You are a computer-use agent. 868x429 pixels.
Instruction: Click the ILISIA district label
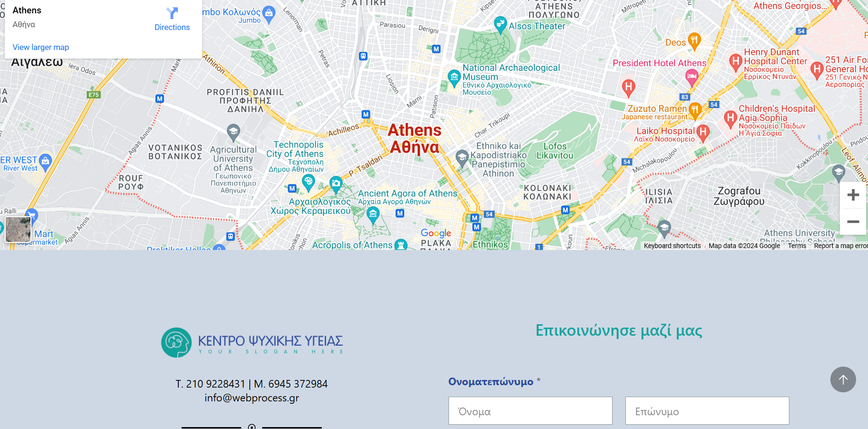click(659, 196)
